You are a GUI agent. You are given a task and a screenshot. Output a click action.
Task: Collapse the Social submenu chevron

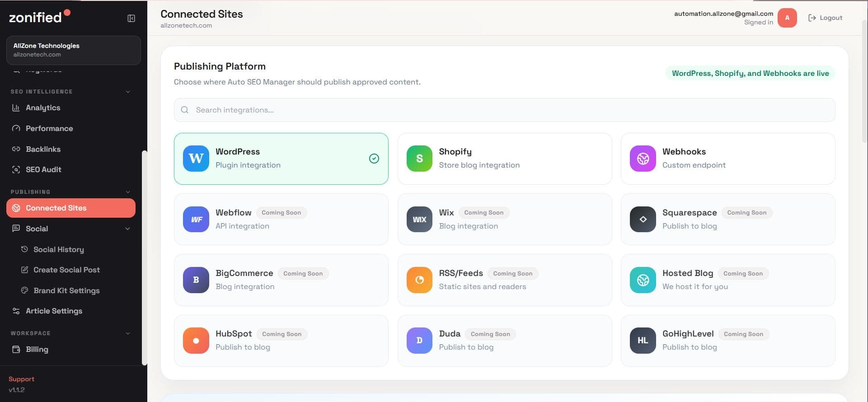pos(128,229)
